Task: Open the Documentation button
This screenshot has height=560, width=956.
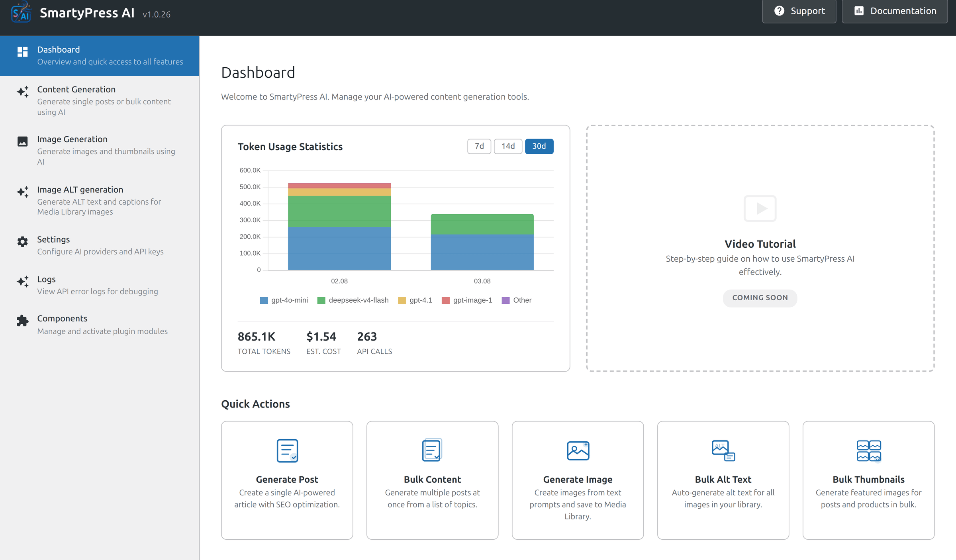Action: click(895, 11)
